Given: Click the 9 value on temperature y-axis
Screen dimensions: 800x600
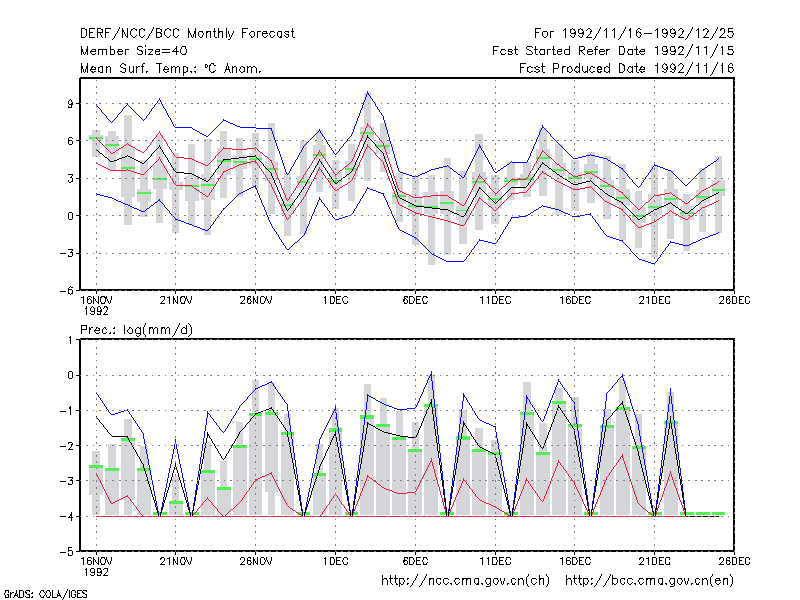Looking at the screenshot, I should (x=70, y=104).
